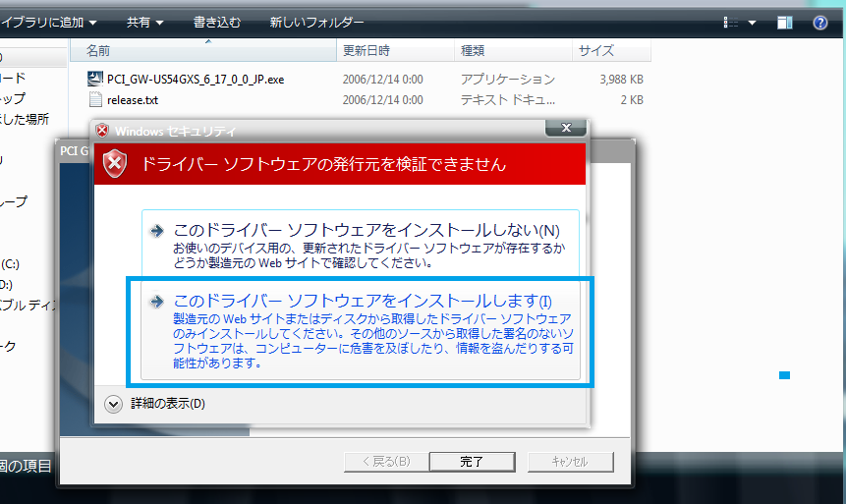Click the arrow icon beside インストールします option
Viewport: 846px width, 504px height.
click(x=156, y=301)
